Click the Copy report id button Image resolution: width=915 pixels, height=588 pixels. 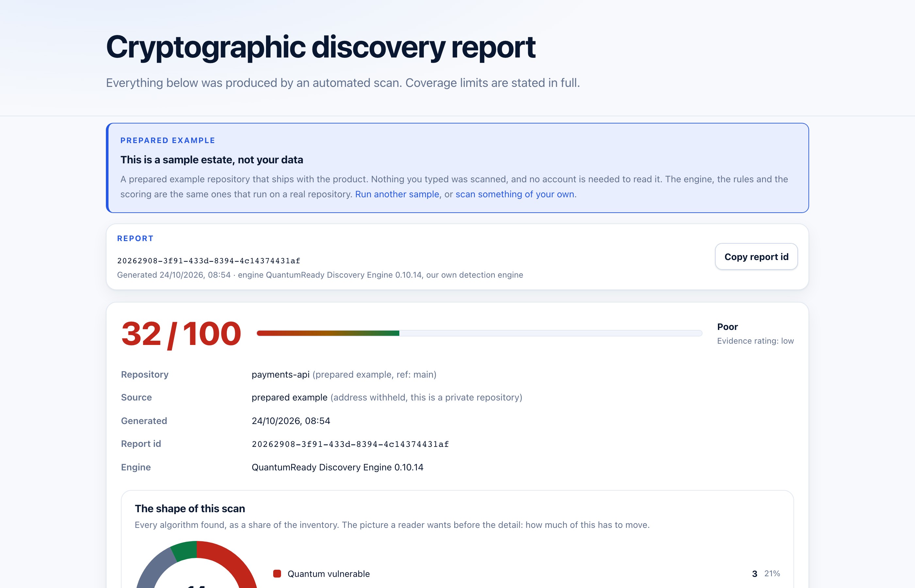click(756, 256)
